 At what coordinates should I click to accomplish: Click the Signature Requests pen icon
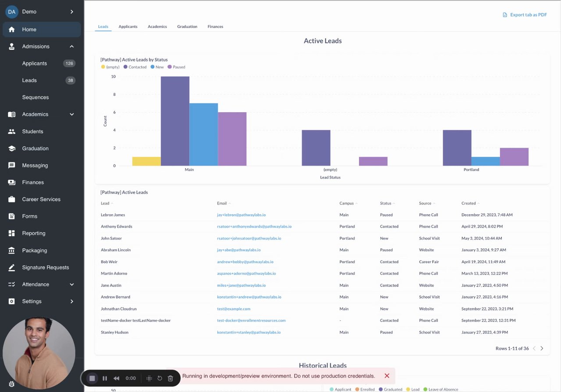(x=12, y=268)
